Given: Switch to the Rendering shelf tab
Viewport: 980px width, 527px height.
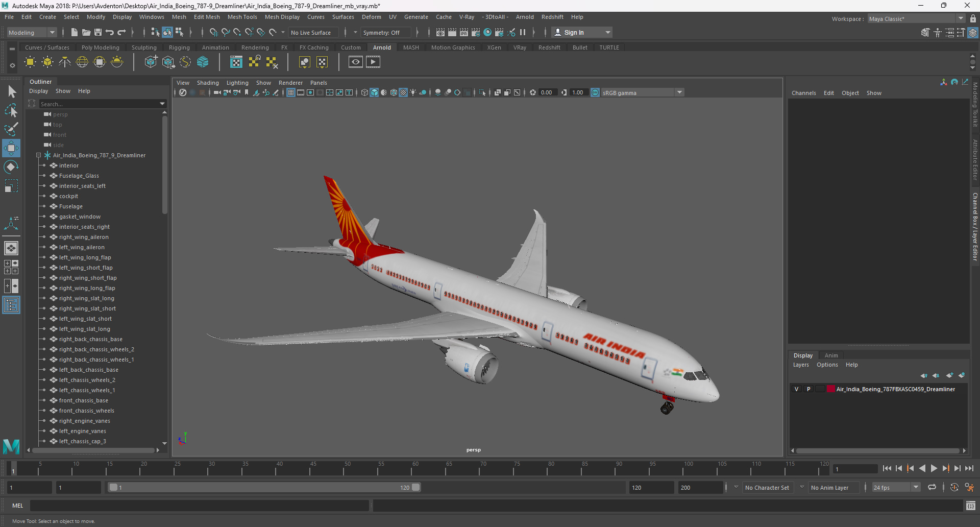Looking at the screenshot, I should click(x=255, y=47).
